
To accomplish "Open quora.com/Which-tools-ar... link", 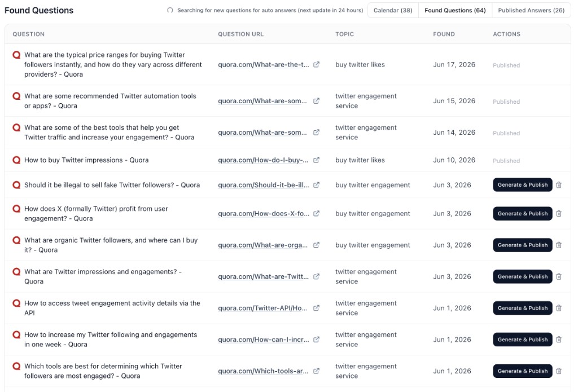I will (263, 371).
